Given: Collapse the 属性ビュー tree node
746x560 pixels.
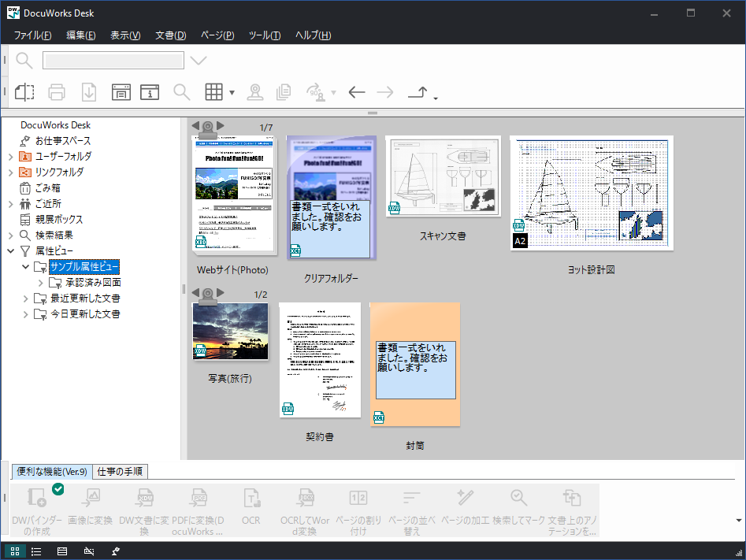Looking at the screenshot, I should 11,250.
